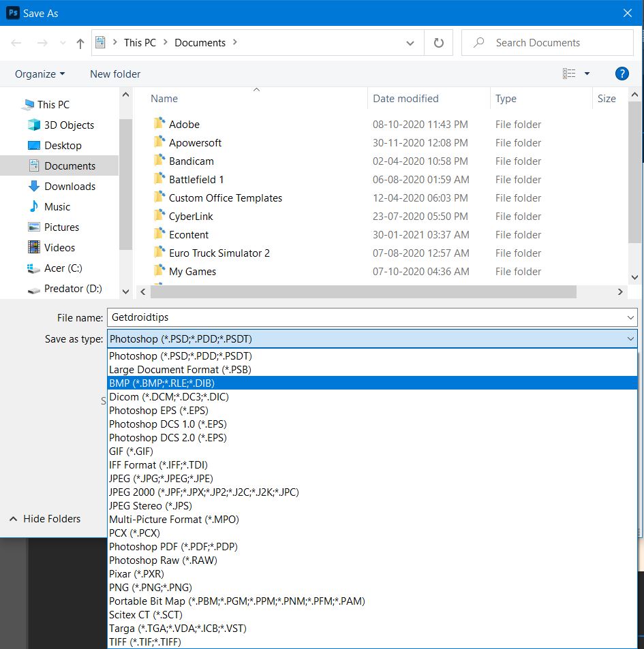Click the Forward navigation arrow

pos(42,43)
